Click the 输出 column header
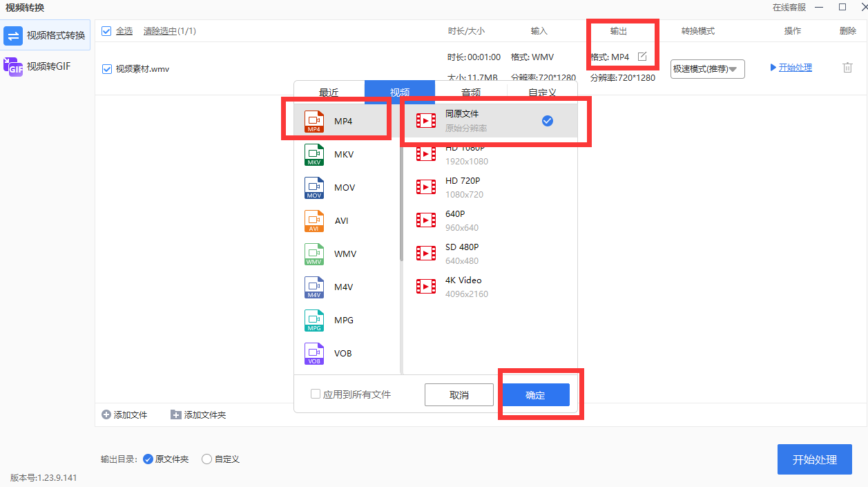The width and height of the screenshot is (868, 487). pos(619,31)
